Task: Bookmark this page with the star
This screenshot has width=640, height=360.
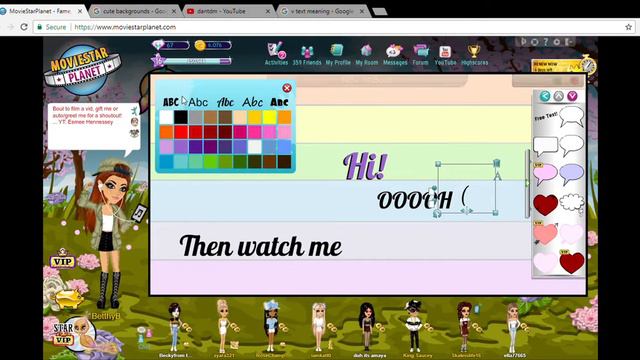Action: tap(629, 27)
